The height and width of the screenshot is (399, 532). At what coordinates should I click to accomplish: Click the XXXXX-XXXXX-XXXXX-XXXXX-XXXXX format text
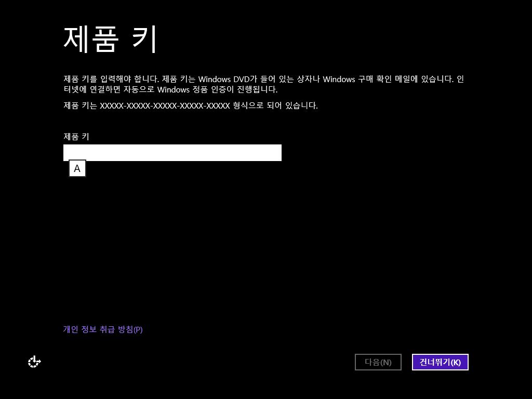165,106
